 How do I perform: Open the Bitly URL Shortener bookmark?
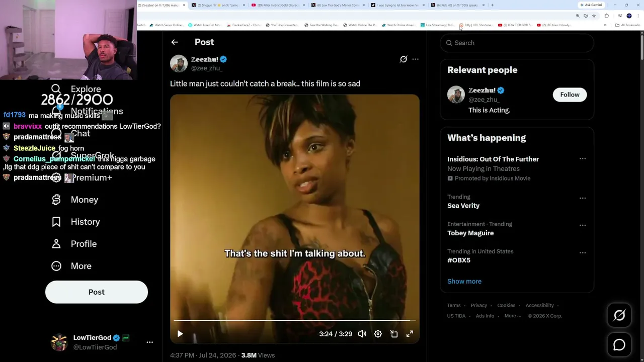[x=476, y=25]
